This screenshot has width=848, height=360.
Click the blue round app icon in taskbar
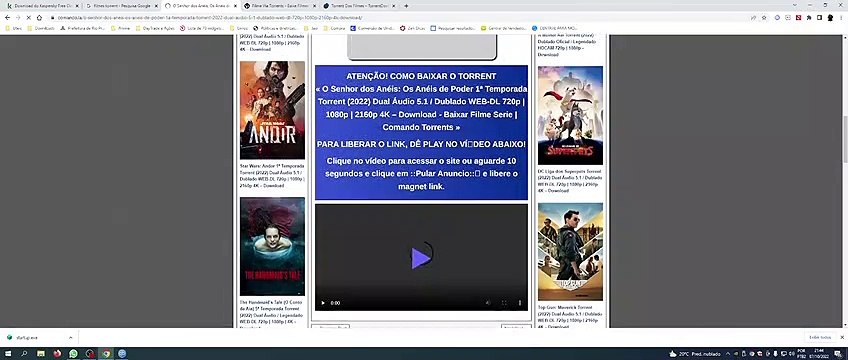point(123,354)
